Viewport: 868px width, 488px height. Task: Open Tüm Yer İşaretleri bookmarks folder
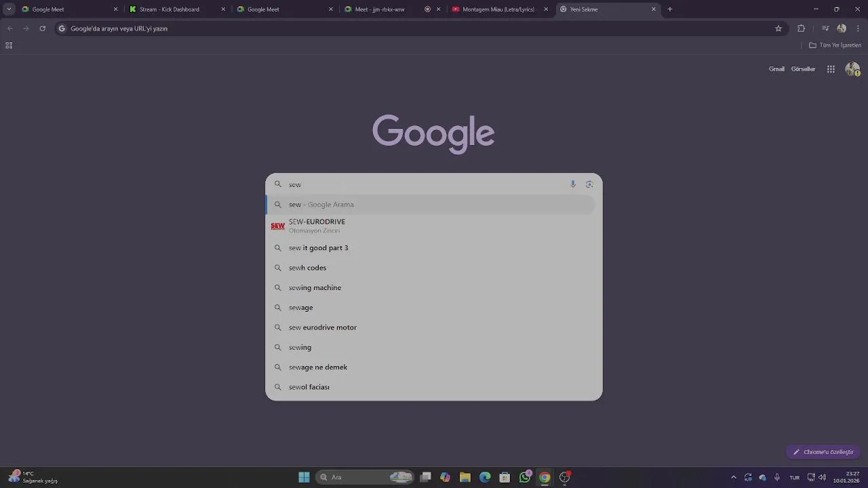pos(835,45)
